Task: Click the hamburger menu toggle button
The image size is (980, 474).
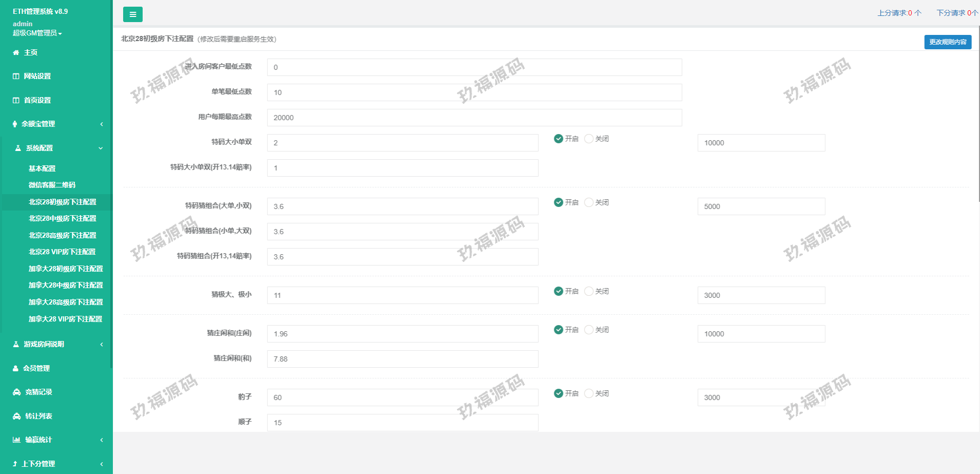Action: 132,14
